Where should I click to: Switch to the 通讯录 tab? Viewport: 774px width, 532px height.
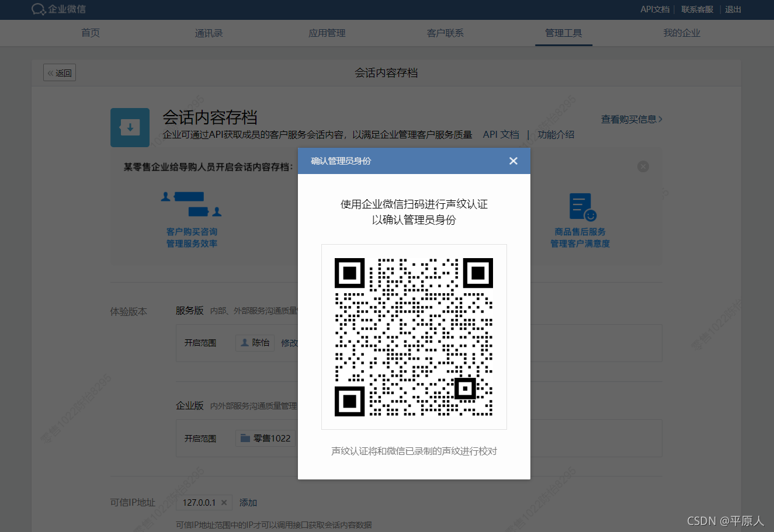click(x=209, y=33)
